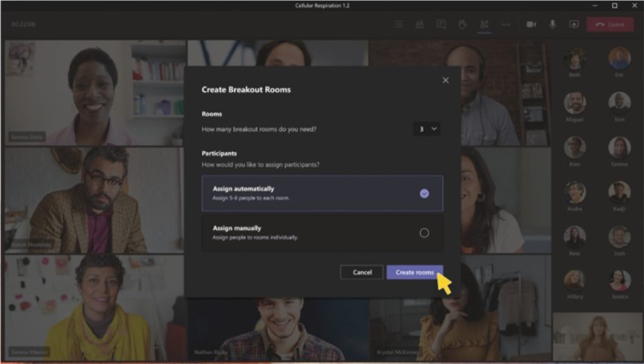This screenshot has width=644, height=364.
Task: Close the Create Breakout Rooms dialog
Action: pos(445,80)
